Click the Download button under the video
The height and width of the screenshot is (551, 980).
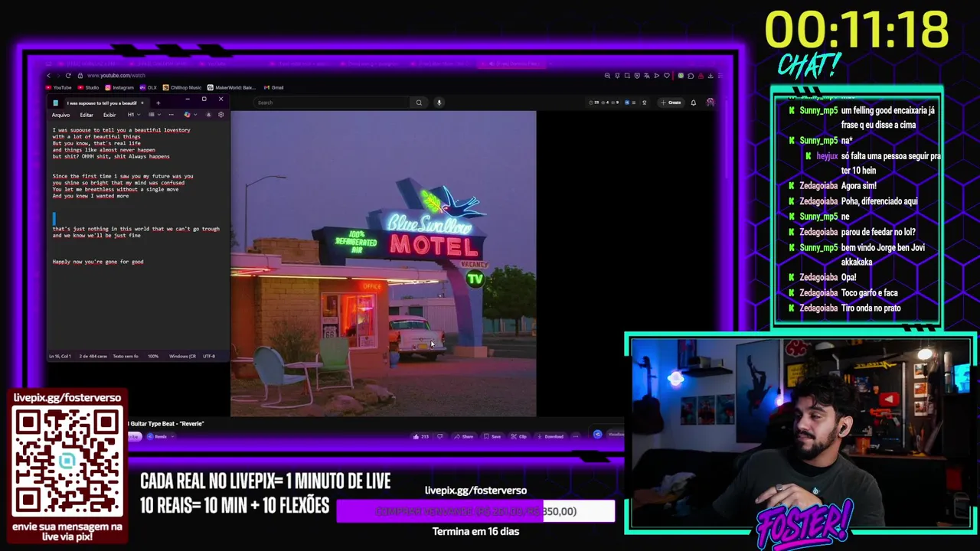[x=550, y=436]
